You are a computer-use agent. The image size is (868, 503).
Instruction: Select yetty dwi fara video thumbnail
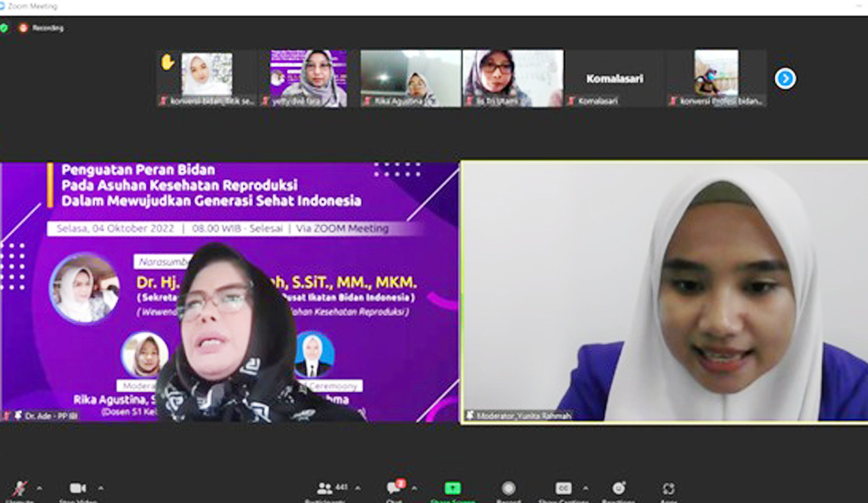(308, 78)
